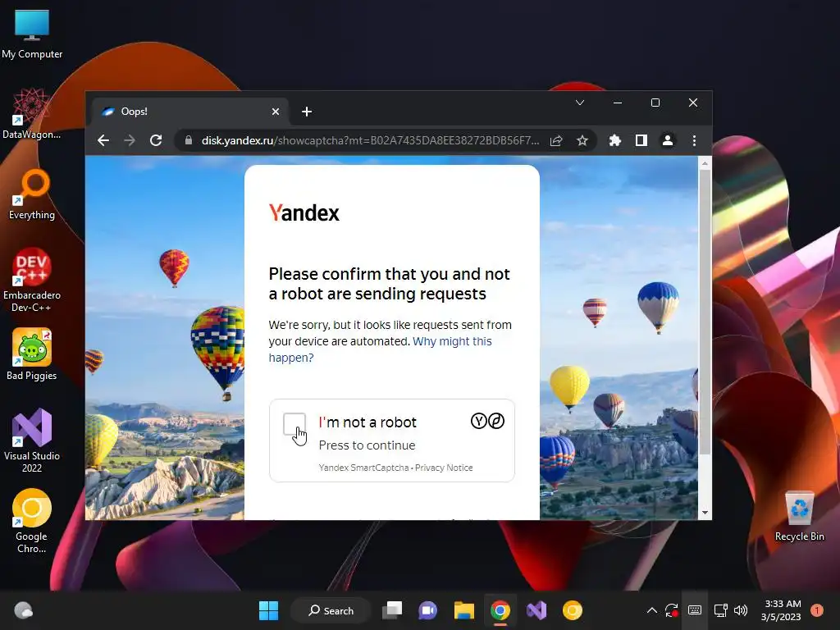The height and width of the screenshot is (630, 840).
Task: Minimize the Chrome window
Action: [618, 103]
